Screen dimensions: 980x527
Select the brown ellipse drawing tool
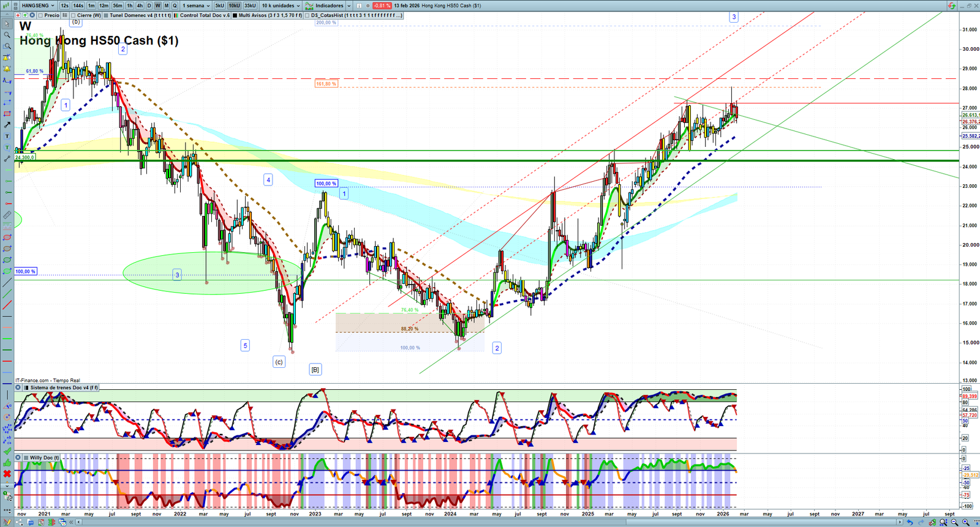pos(7,249)
